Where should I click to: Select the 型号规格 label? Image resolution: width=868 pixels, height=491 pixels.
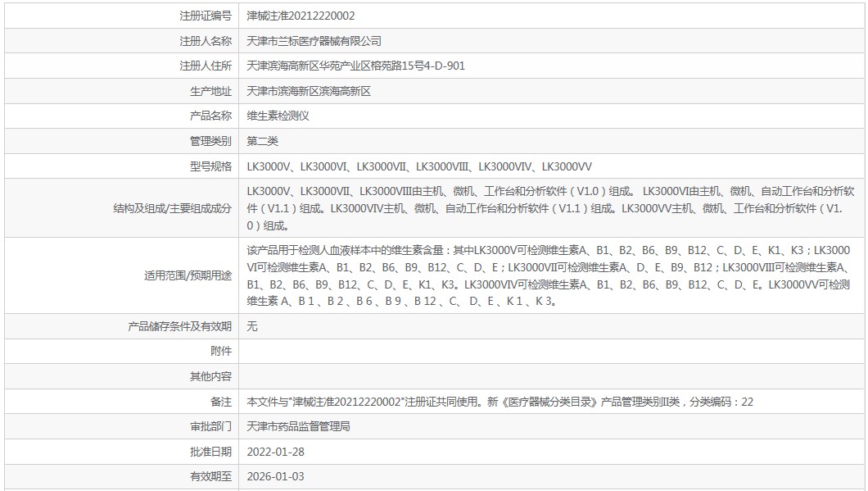[211, 166]
